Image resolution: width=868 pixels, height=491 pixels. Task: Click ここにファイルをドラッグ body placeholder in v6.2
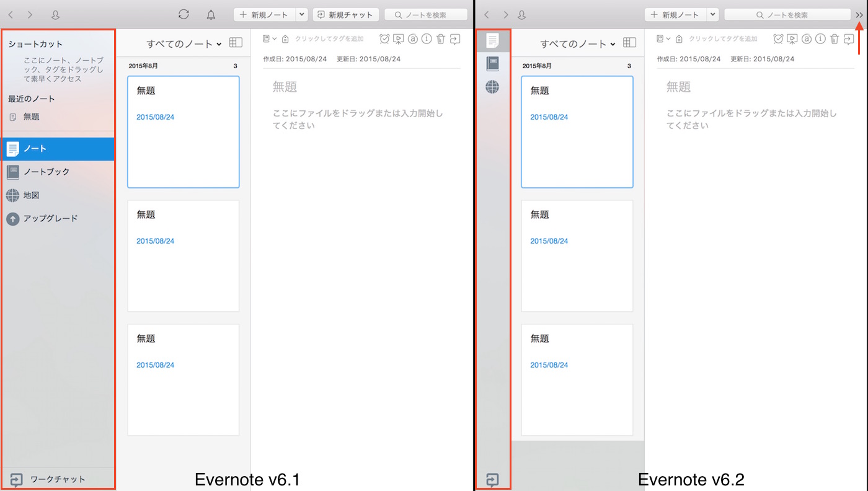(751, 119)
